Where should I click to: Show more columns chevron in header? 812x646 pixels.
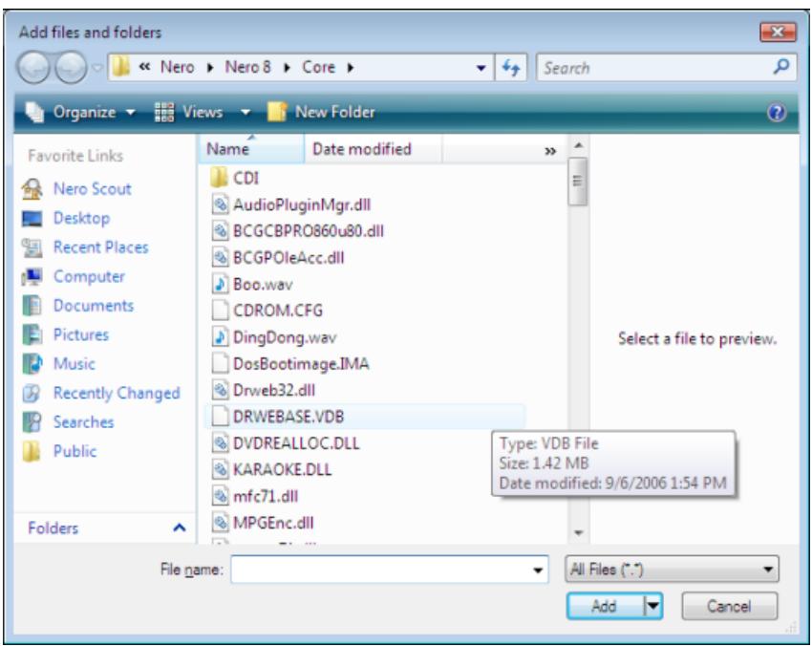pyautogui.click(x=550, y=151)
